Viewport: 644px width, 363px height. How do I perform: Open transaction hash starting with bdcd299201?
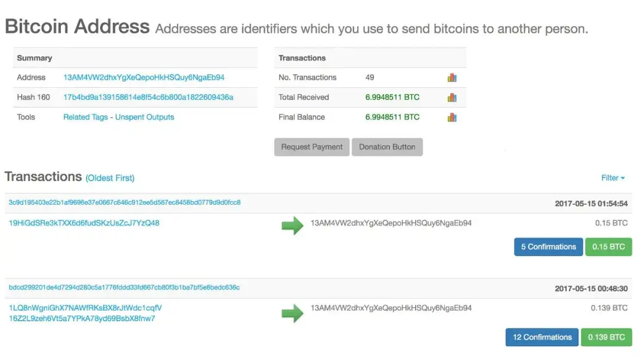pos(124,288)
